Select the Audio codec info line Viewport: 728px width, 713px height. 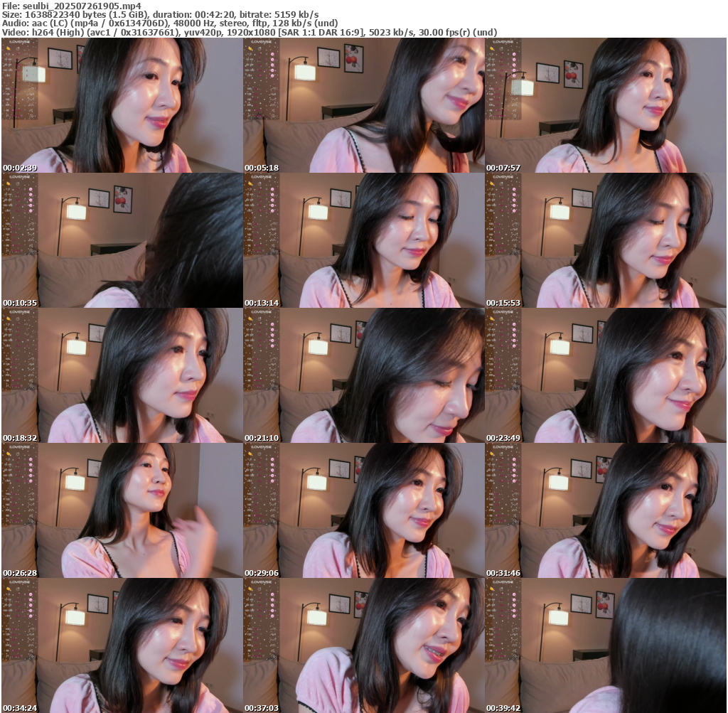point(169,23)
